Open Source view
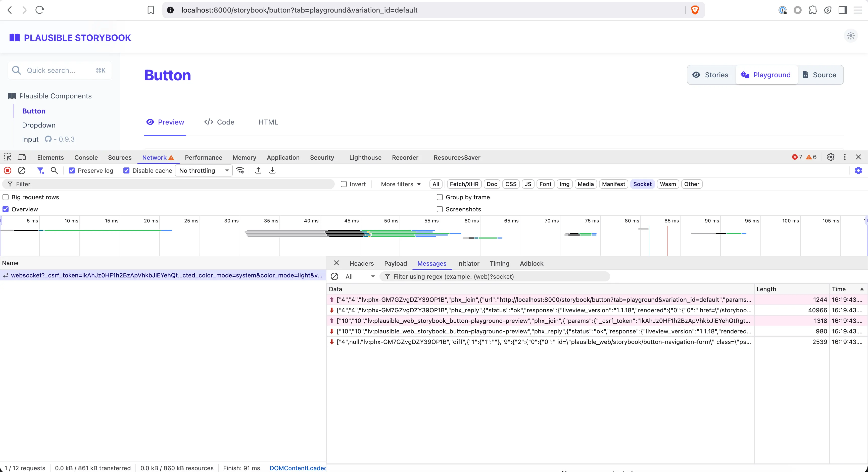 (x=819, y=75)
